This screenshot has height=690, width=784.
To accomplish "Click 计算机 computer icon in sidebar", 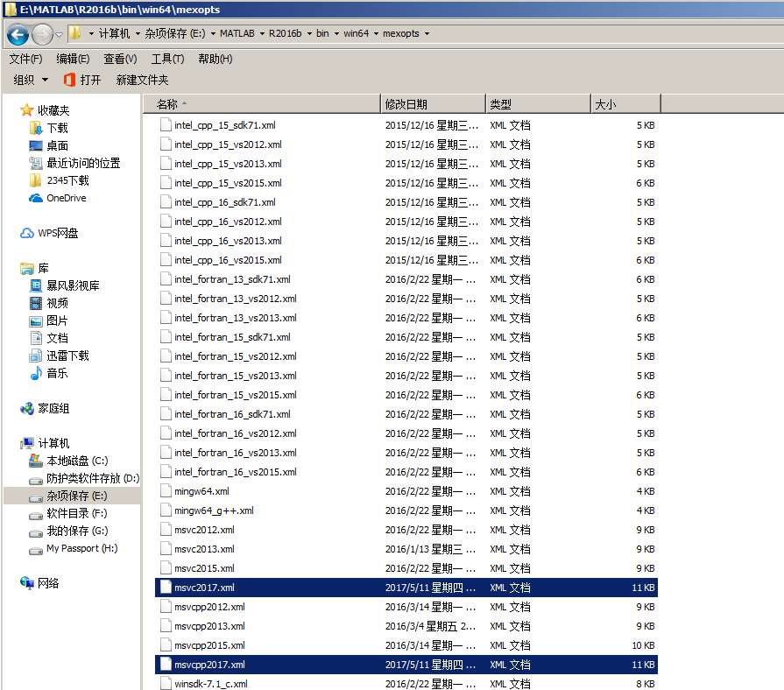I will (27, 443).
